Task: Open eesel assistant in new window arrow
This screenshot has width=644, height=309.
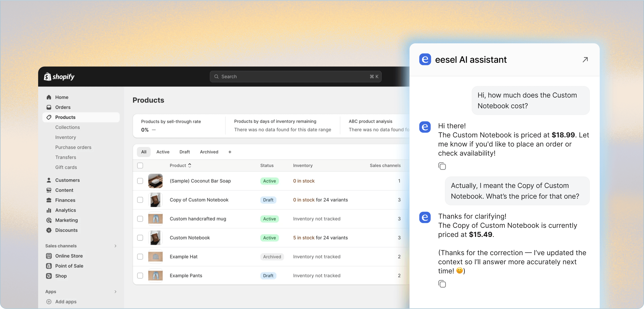Action: point(585,59)
